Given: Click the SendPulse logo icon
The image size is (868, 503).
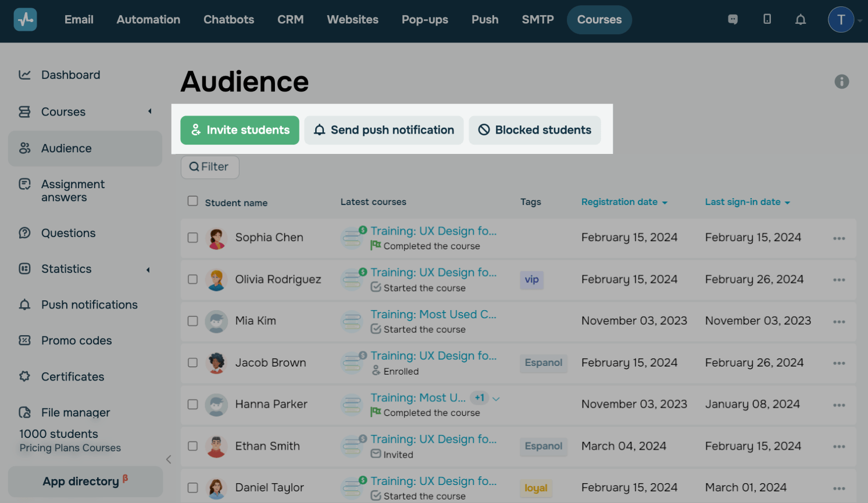Looking at the screenshot, I should click(x=25, y=20).
